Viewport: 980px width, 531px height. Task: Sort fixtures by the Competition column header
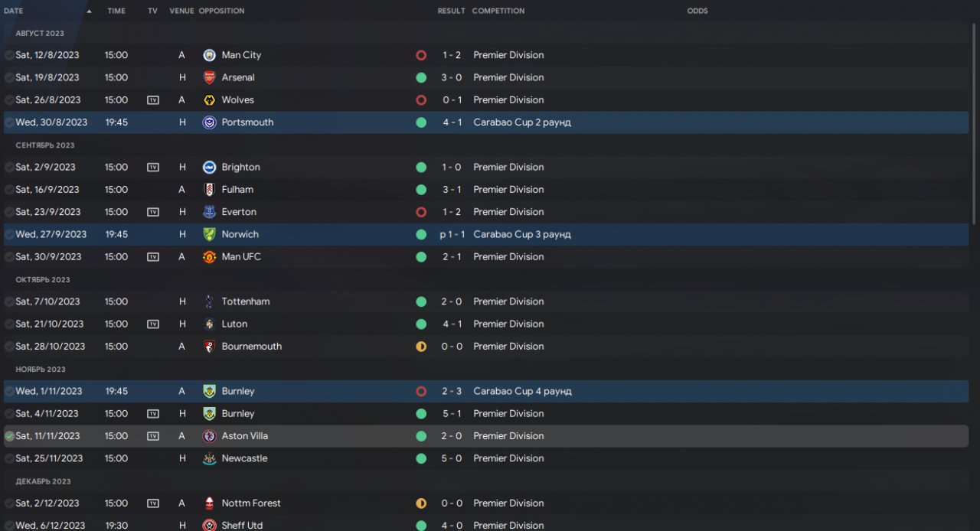click(x=498, y=11)
